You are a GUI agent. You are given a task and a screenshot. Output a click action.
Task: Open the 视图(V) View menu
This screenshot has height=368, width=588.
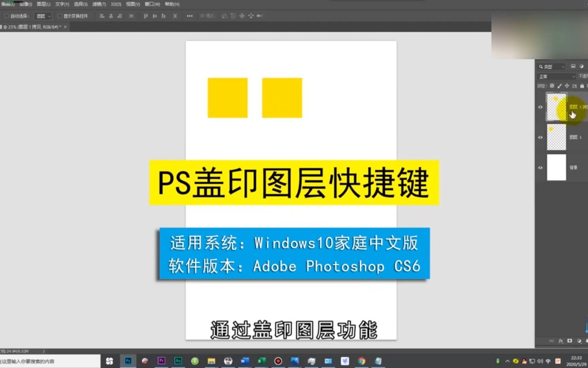pyautogui.click(x=133, y=4)
